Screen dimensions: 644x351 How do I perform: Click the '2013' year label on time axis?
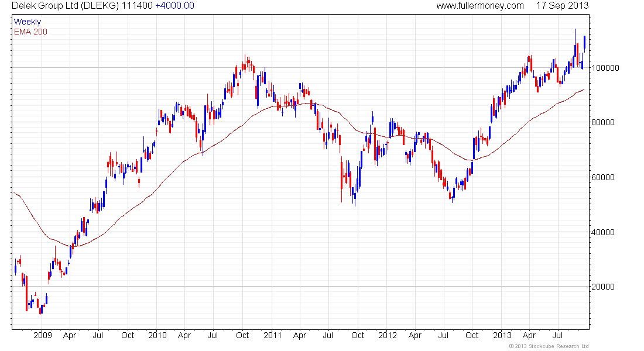[502, 335]
